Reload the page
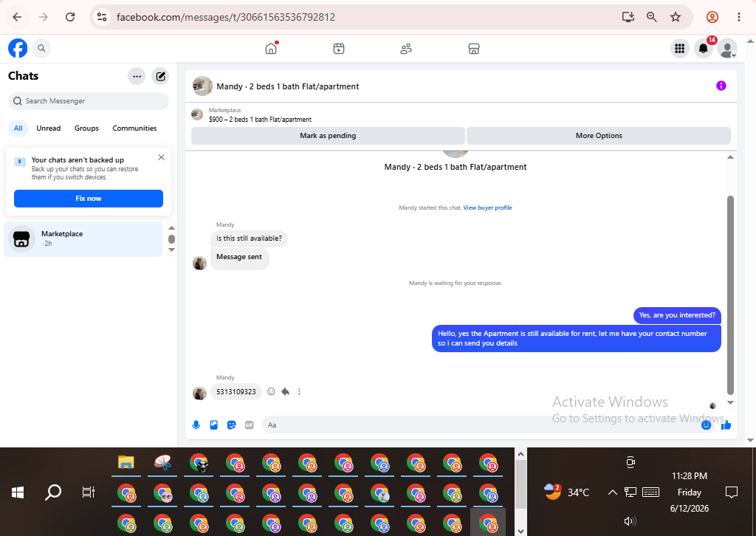This screenshot has height=536, width=756. tap(70, 17)
